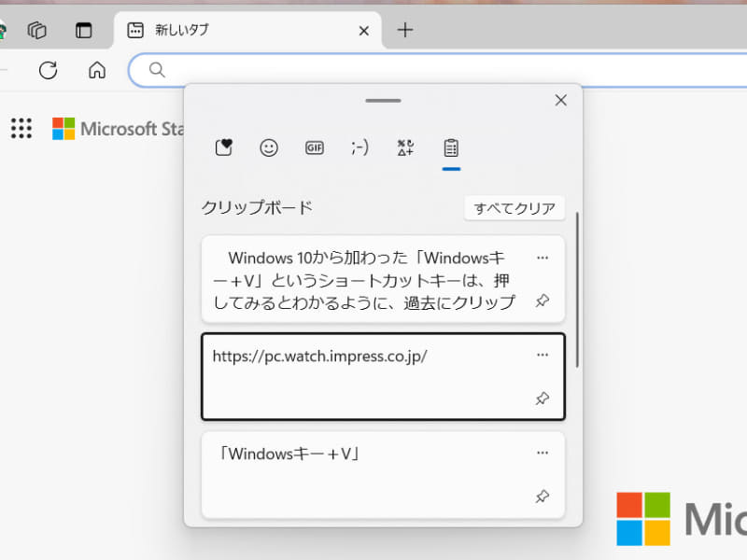
Task: Clear all clipboard items with すべてクリア
Action: coord(514,207)
